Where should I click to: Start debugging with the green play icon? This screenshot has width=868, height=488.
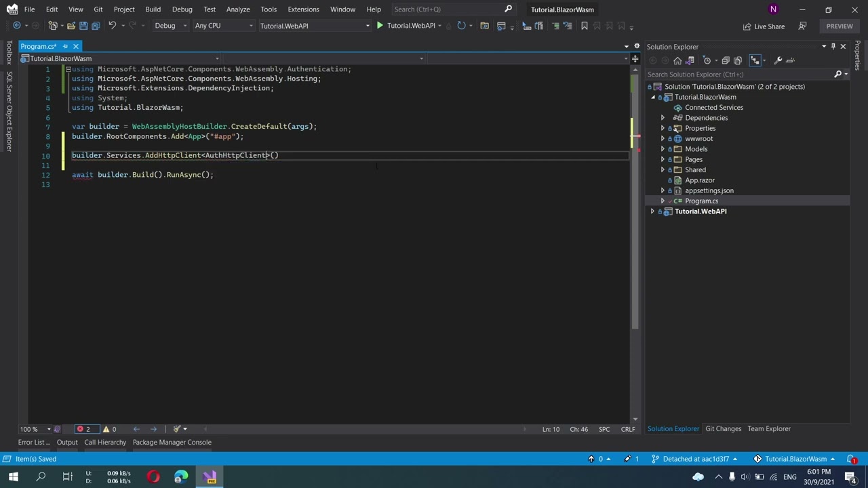pyautogui.click(x=380, y=26)
